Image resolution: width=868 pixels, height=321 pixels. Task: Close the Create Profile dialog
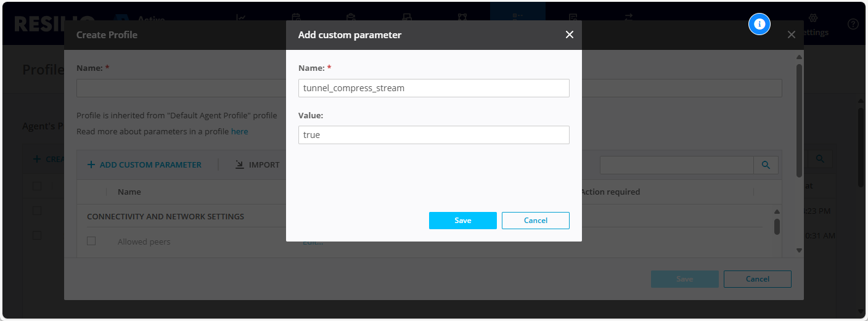[791, 35]
